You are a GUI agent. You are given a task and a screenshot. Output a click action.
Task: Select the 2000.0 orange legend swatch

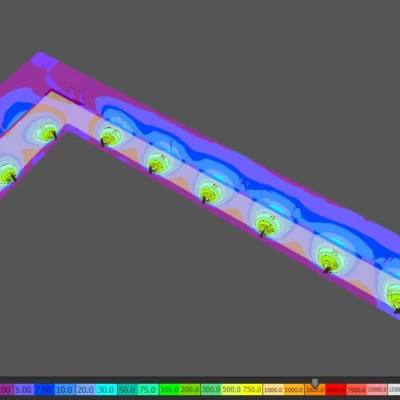pyautogui.click(x=294, y=389)
